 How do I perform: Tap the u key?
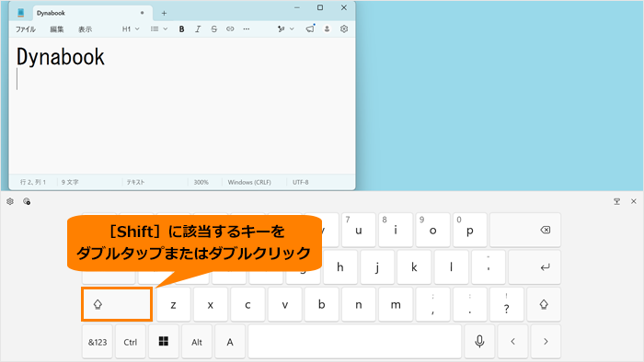pos(359,230)
